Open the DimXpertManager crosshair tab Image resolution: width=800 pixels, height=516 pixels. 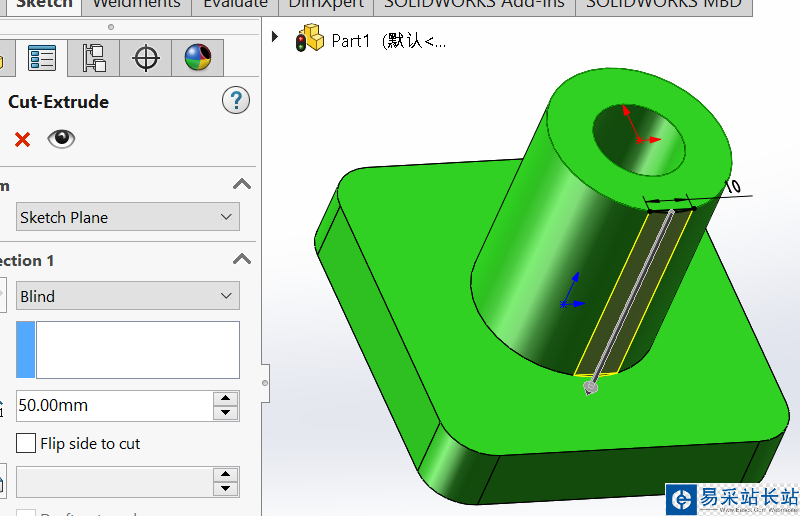(146, 58)
